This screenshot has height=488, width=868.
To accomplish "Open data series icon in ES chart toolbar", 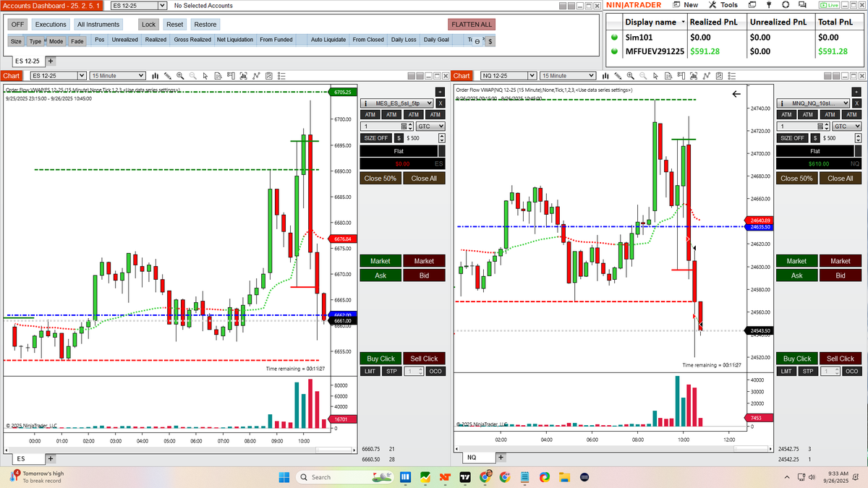I will click(x=244, y=76).
